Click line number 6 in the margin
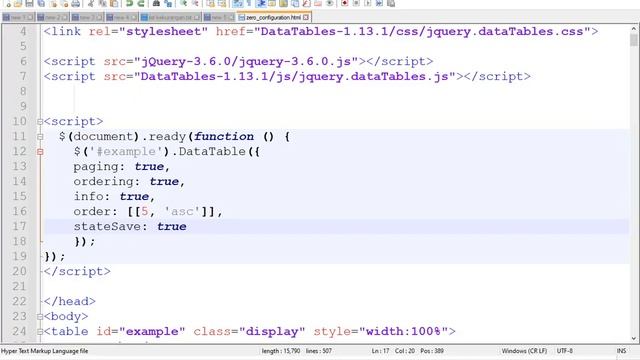The width and height of the screenshot is (640, 360). click(x=23, y=62)
